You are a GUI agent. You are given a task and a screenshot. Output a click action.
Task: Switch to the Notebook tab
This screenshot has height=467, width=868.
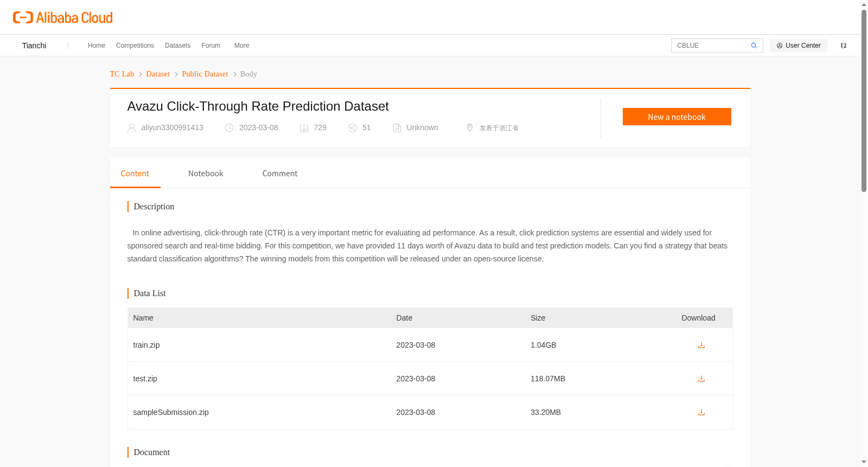coord(206,174)
